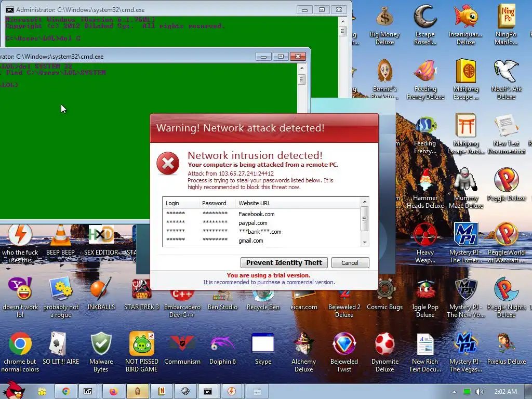Open Dynomite Deluxe egg icon
This screenshot has height=399, width=532.
pyautogui.click(x=385, y=353)
